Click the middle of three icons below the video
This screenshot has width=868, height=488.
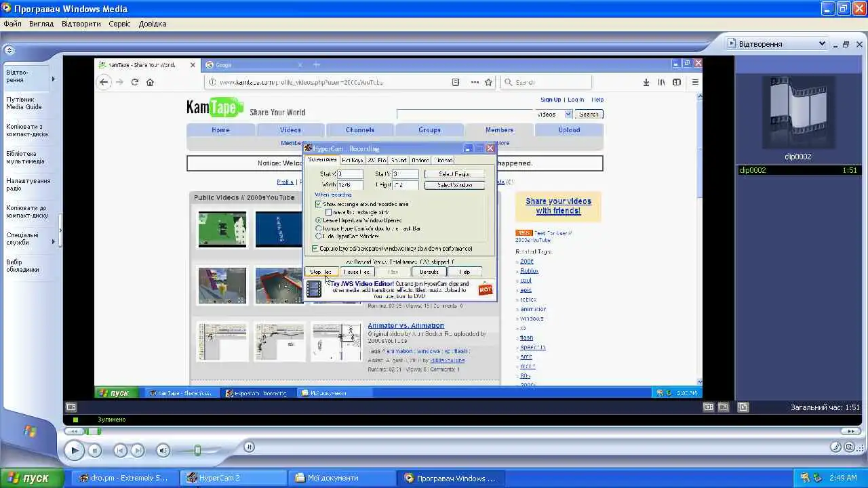coord(724,407)
